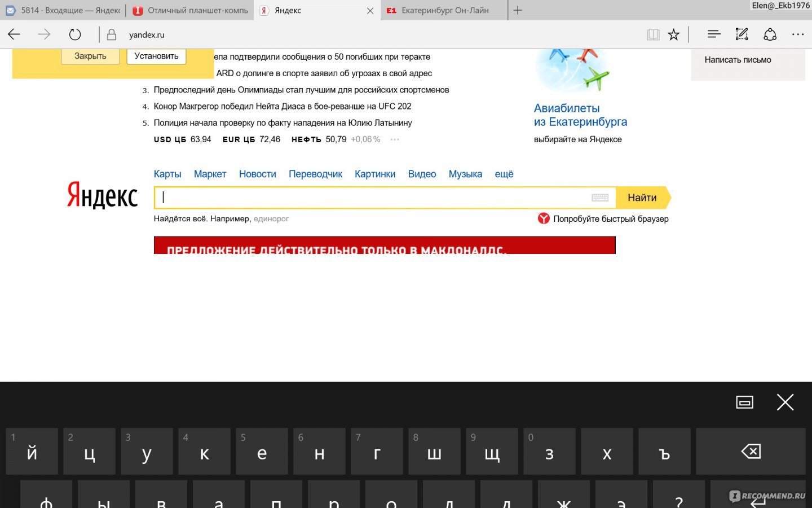The height and width of the screenshot is (508, 812).
Task: Click the Закрыть button
Action: [x=90, y=56]
